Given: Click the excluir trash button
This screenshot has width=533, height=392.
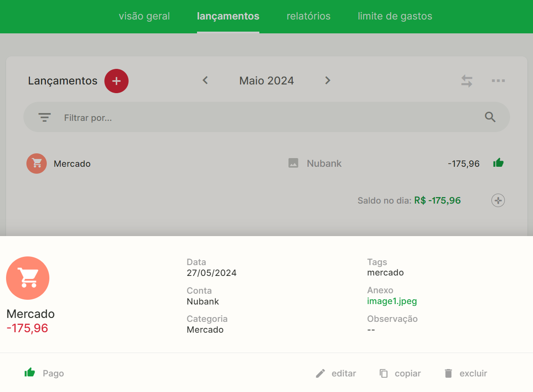Looking at the screenshot, I should click(x=465, y=373).
